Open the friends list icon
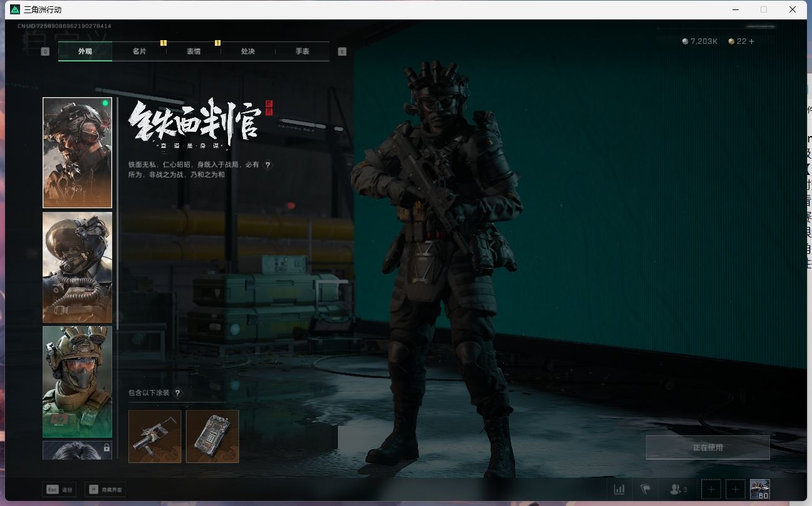Viewport: 812px width, 506px height. pyautogui.click(x=677, y=489)
